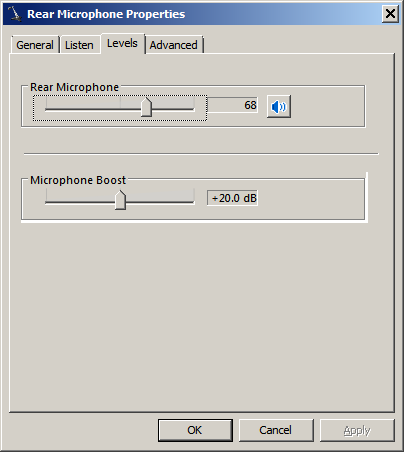Open the Listen tab

[79, 45]
